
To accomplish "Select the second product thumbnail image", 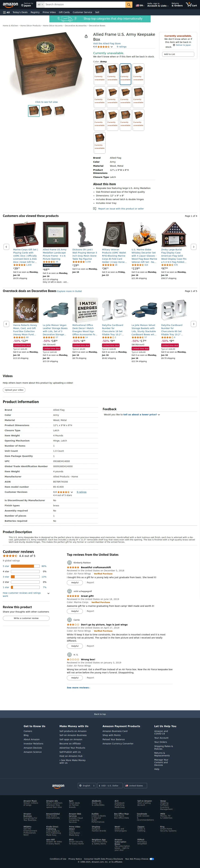I will 47,111.
